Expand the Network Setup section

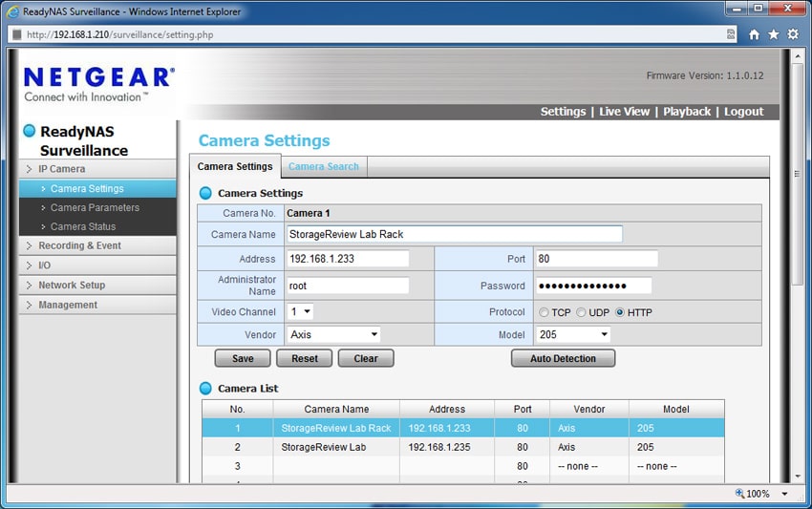[97, 285]
